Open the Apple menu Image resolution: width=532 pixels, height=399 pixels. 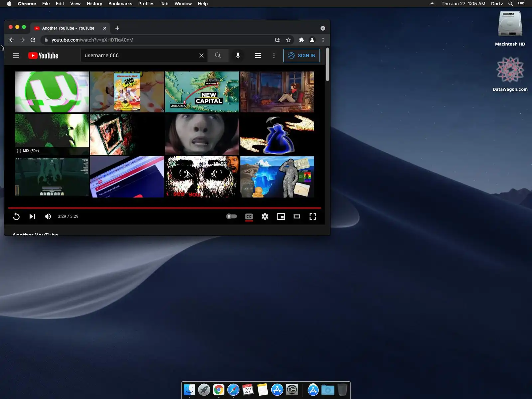pos(9,4)
